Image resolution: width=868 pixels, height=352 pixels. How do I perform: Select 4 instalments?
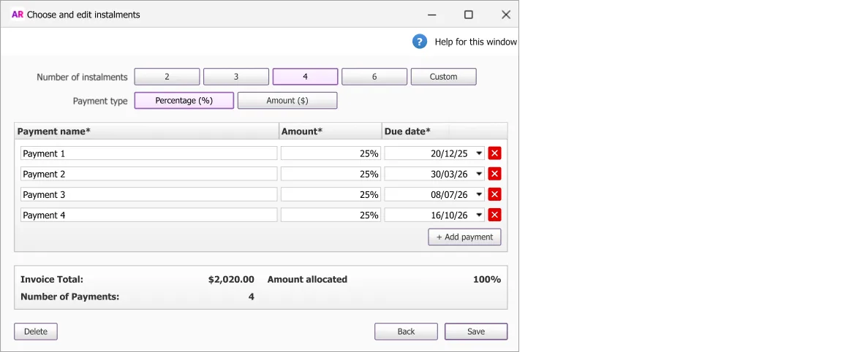(x=305, y=77)
